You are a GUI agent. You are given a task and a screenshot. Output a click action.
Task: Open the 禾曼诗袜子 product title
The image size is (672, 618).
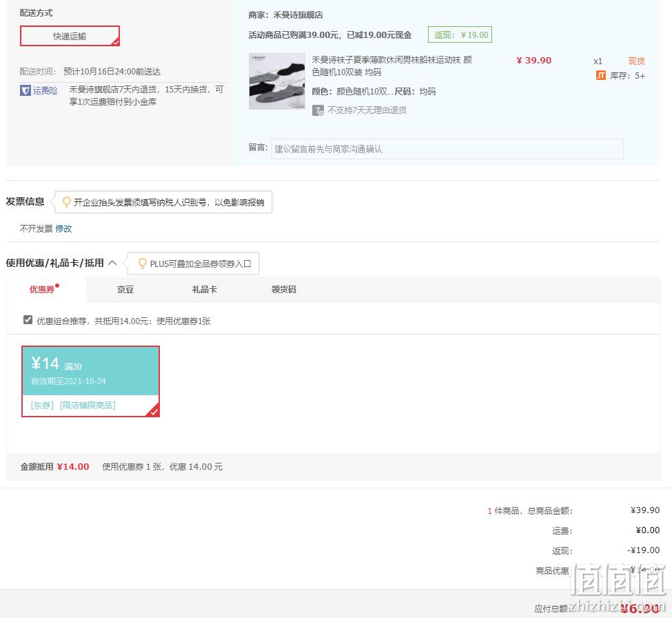click(391, 66)
